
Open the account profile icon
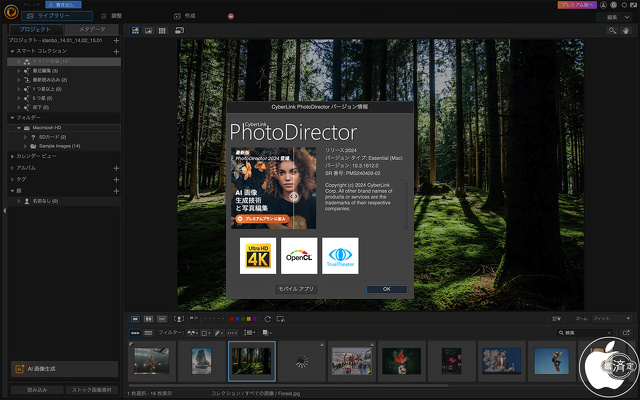(x=603, y=5)
